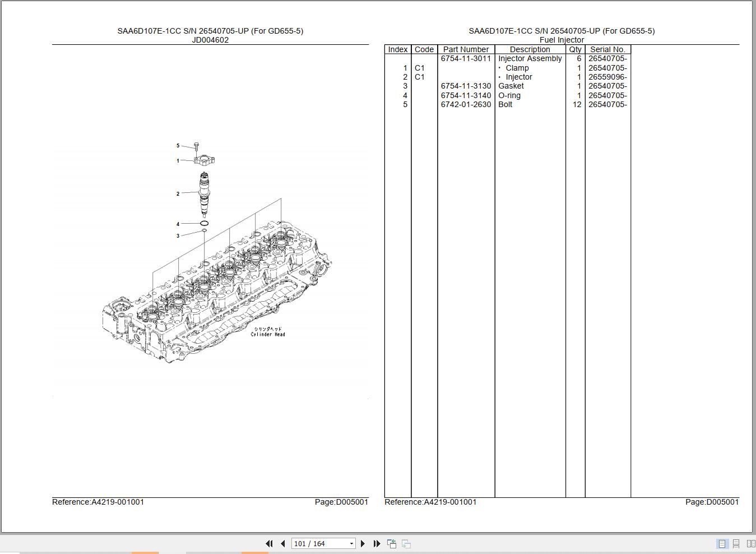This screenshot has width=756, height=554.
Task: Click Reference:A4219-001001 on left page
Action: 98,502
